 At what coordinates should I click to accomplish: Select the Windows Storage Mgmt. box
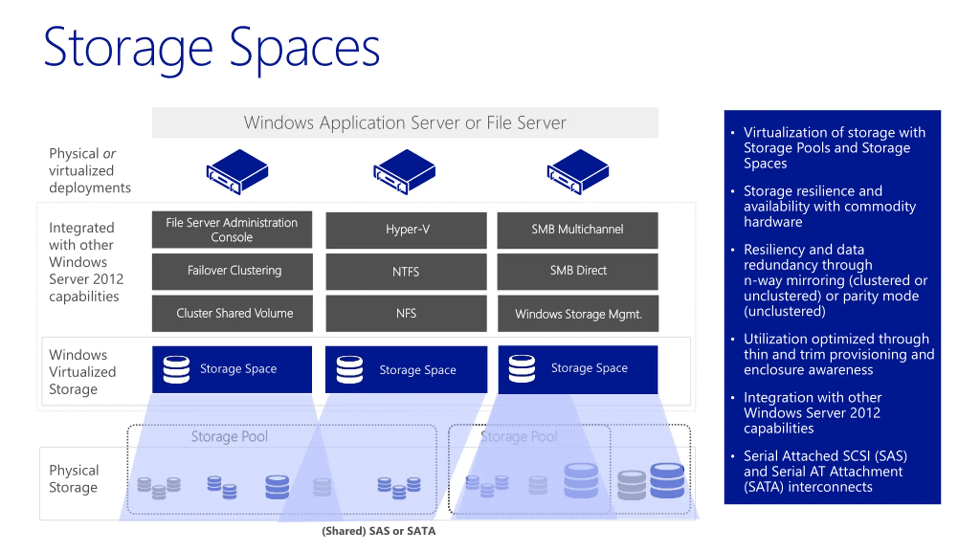578,313
